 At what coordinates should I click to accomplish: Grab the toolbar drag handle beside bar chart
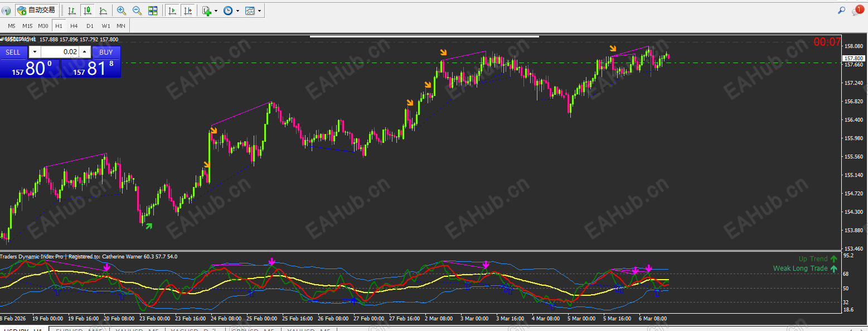[63, 10]
